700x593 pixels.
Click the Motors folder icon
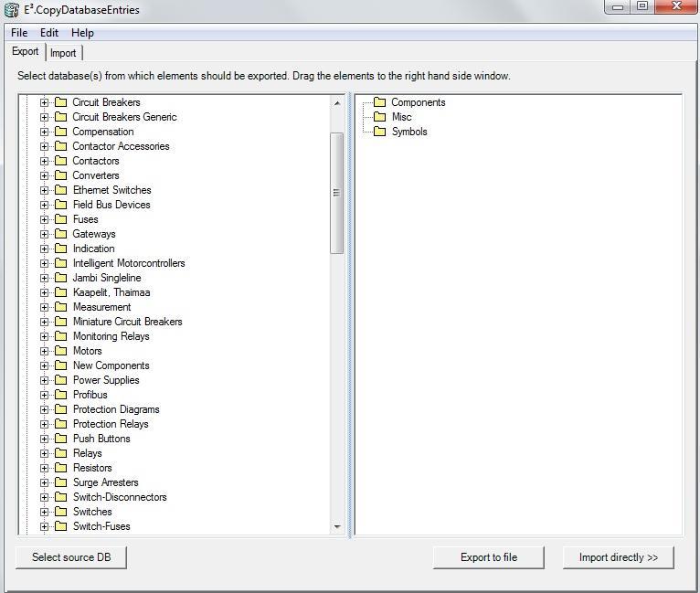[x=60, y=351]
